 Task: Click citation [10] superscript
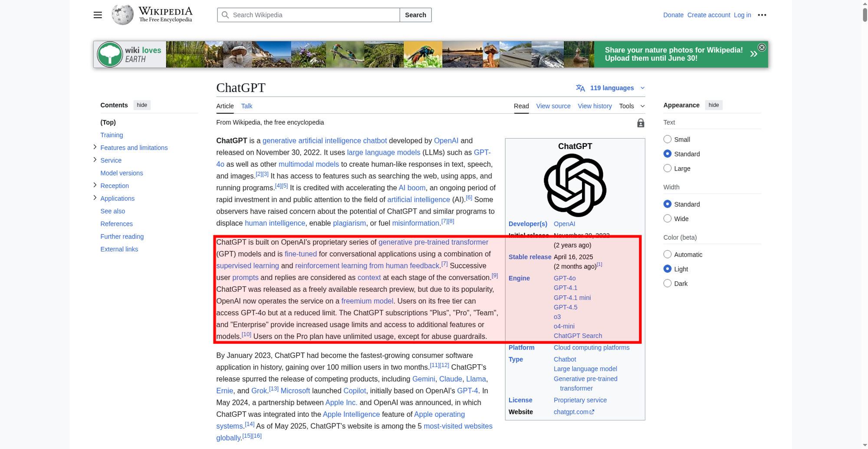246,334
